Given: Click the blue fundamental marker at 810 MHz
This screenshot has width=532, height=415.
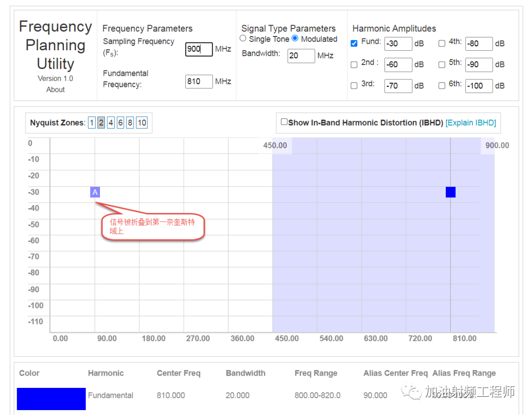Looking at the screenshot, I should pyautogui.click(x=451, y=192).
